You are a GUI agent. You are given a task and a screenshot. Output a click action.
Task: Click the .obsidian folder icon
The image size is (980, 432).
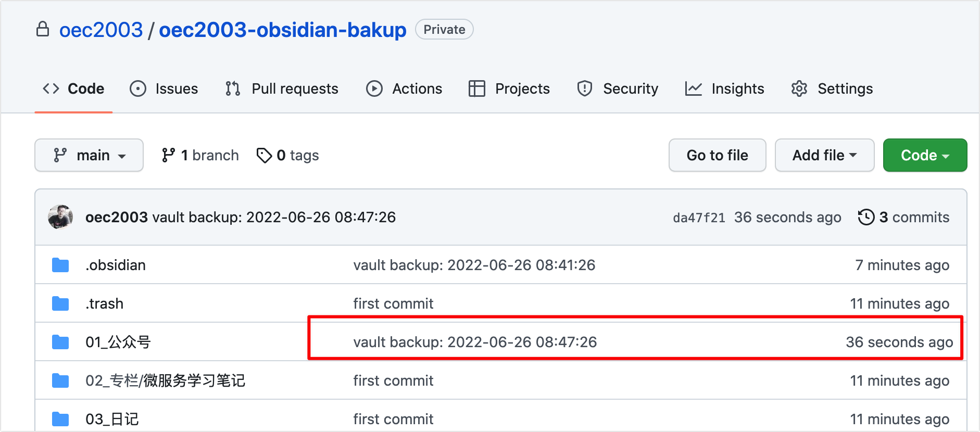tap(60, 265)
